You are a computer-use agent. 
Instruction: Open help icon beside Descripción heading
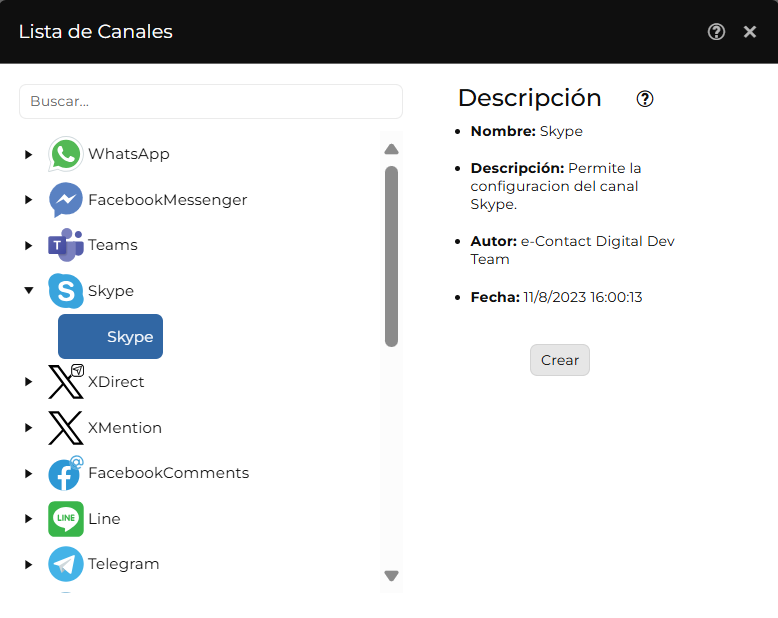pyautogui.click(x=645, y=99)
